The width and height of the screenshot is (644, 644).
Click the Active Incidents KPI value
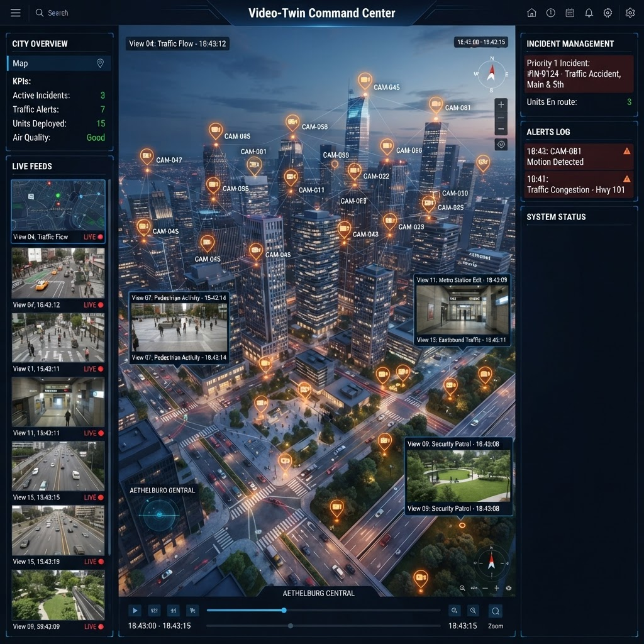pyautogui.click(x=103, y=96)
